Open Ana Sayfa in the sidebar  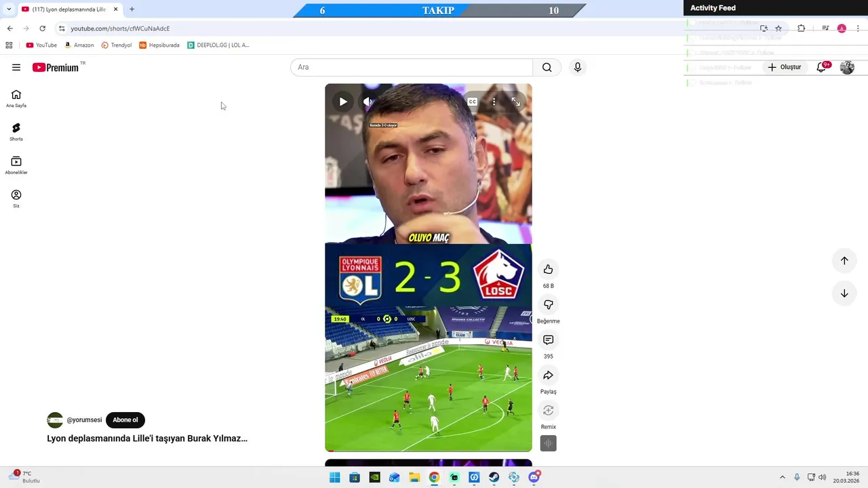(x=16, y=98)
